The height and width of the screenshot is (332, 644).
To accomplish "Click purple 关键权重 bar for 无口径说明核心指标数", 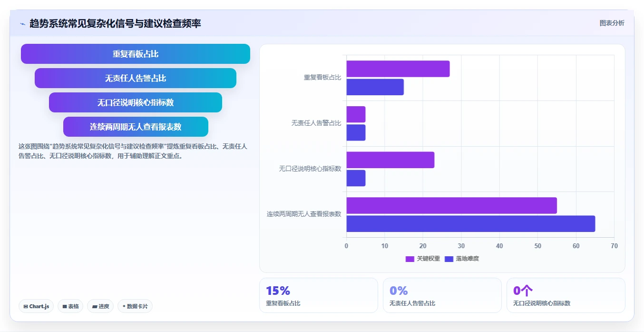I will (x=390, y=160).
